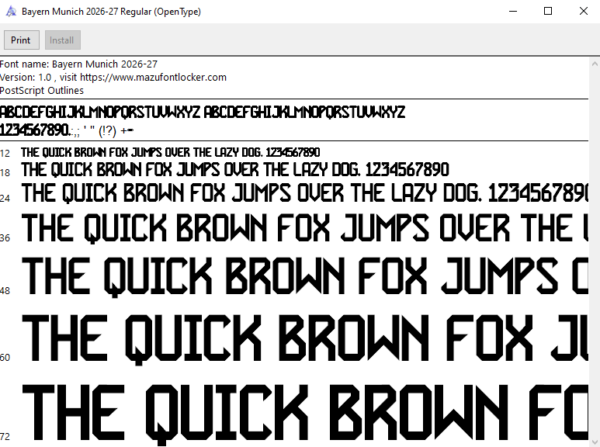
Task: Click the size label 12
Action: click(5, 154)
